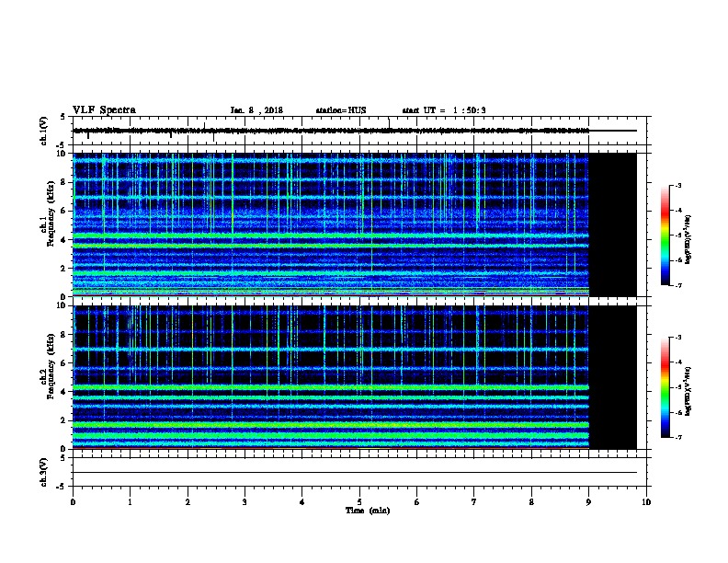Screen dimensions: 728x563
Task: Click the black no-data region in ch.2 spectrogram
Action: pyautogui.click(x=613, y=377)
